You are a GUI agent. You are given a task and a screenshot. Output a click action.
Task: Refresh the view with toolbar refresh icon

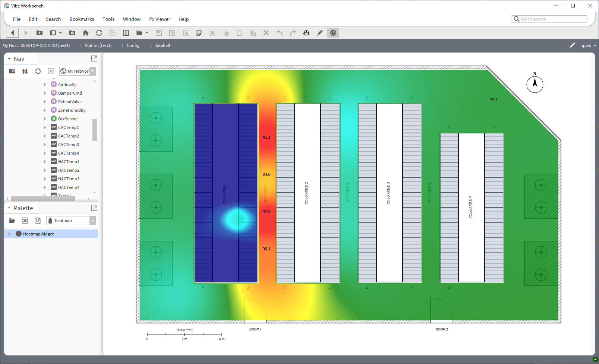point(99,33)
